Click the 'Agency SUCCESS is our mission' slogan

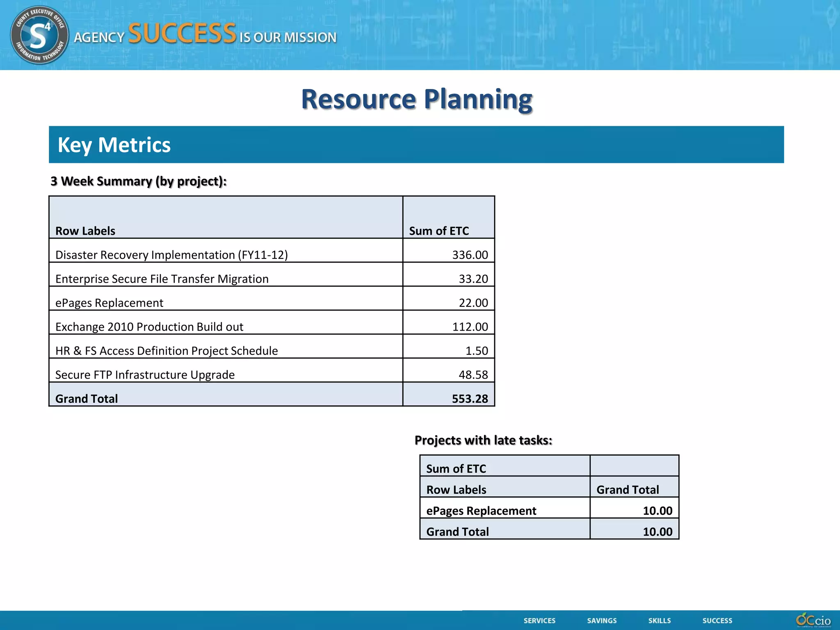point(205,34)
